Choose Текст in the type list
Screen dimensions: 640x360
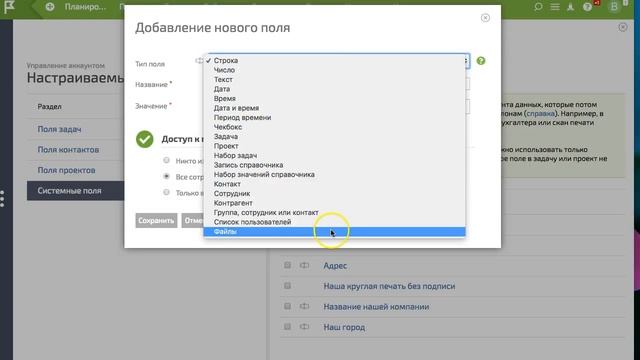click(x=334, y=79)
